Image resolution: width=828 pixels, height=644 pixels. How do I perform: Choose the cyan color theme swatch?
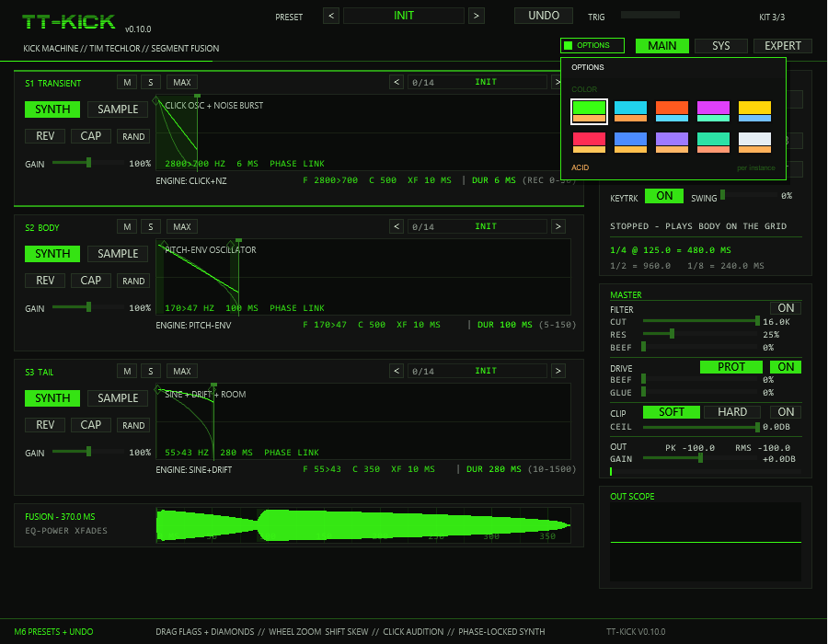pyautogui.click(x=630, y=111)
